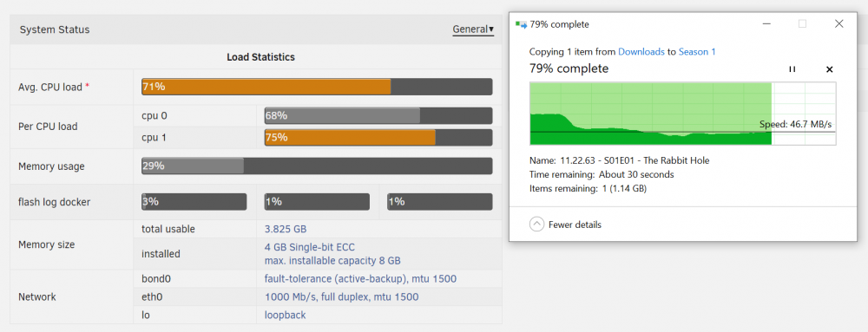Click the 'Network' row label
The height and width of the screenshot is (332, 868).
tap(37, 296)
